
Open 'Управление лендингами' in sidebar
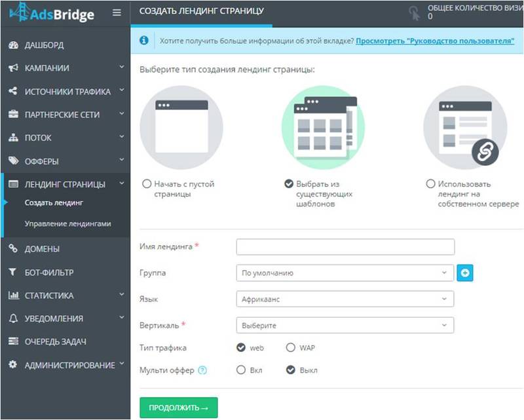pyautogui.click(x=67, y=224)
